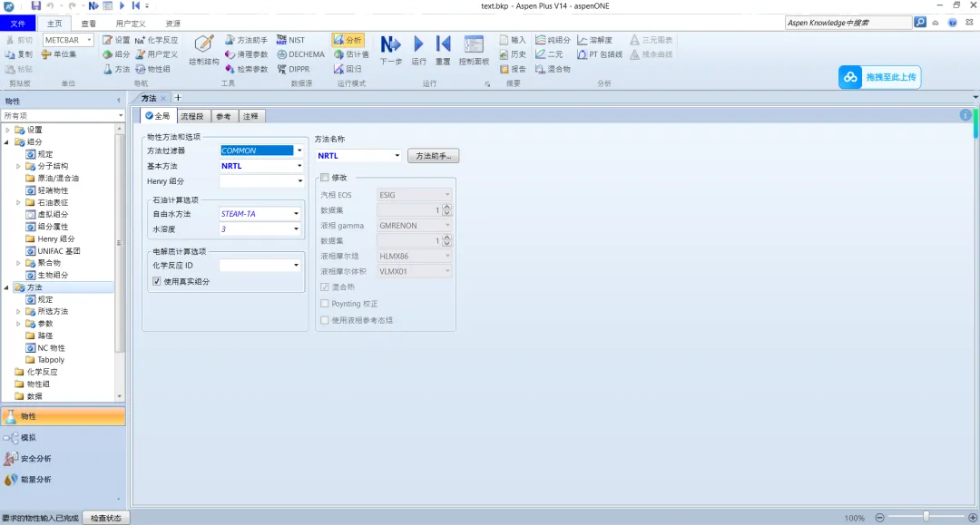Click 检索参数 in the ribbon
Viewport: 980px width, 525px height.
pyautogui.click(x=246, y=69)
